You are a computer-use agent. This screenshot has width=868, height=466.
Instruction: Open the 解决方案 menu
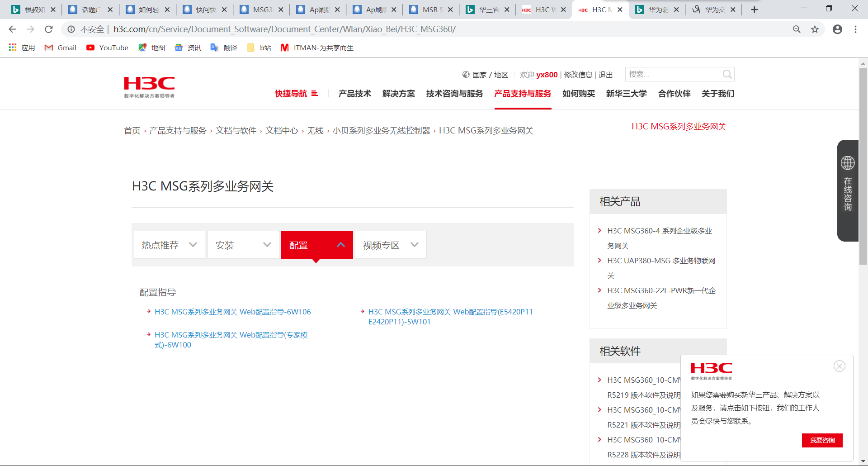pyautogui.click(x=399, y=94)
